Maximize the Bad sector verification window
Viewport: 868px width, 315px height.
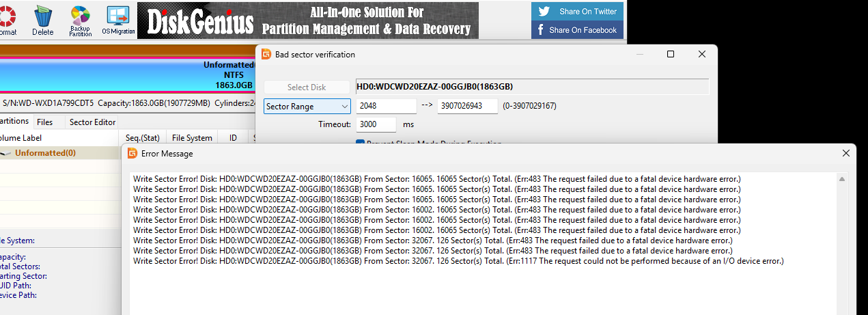click(671, 55)
